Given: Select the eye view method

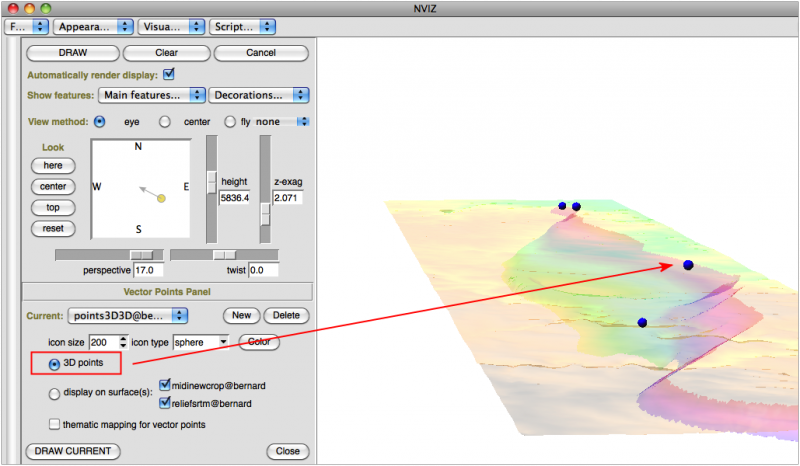Looking at the screenshot, I should tap(100, 122).
